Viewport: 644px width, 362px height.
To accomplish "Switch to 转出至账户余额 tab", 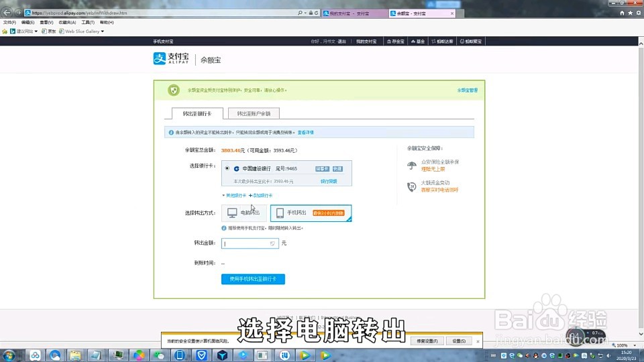I will (x=254, y=114).
